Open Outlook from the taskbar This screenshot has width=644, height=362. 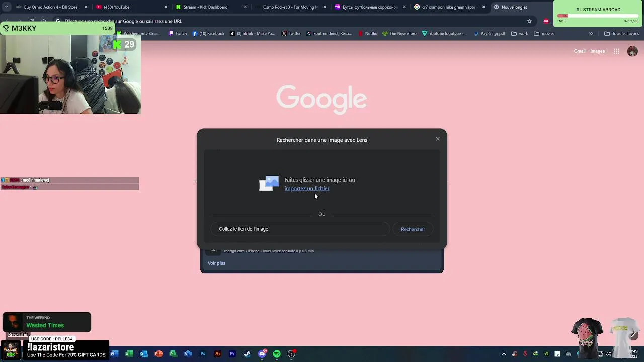pos(143,354)
